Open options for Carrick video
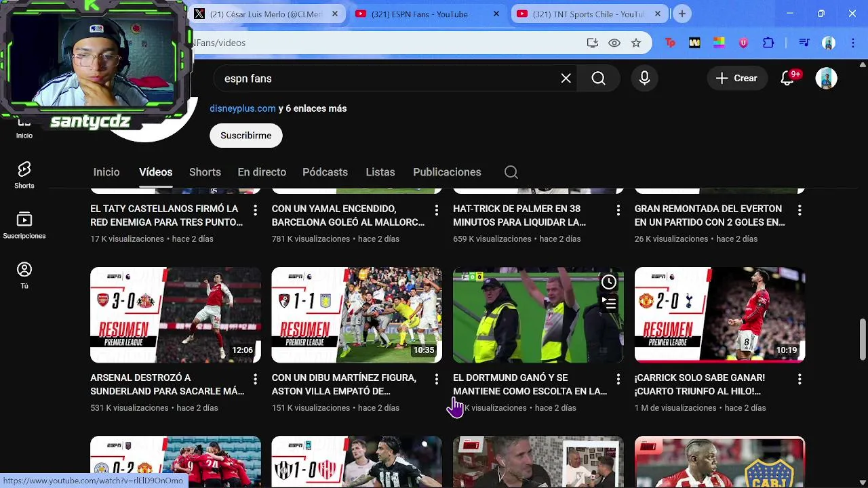Screen dimensions: 868x488 [x=800, y=380]
